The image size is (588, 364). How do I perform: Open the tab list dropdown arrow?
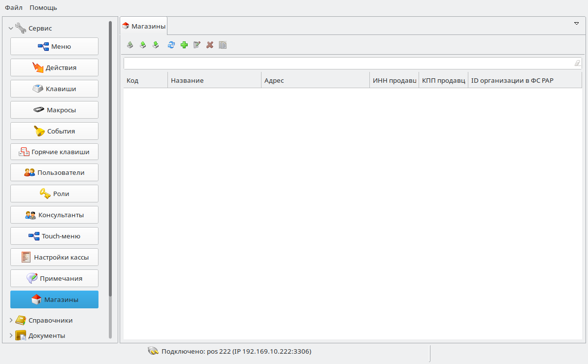(576, 23)
